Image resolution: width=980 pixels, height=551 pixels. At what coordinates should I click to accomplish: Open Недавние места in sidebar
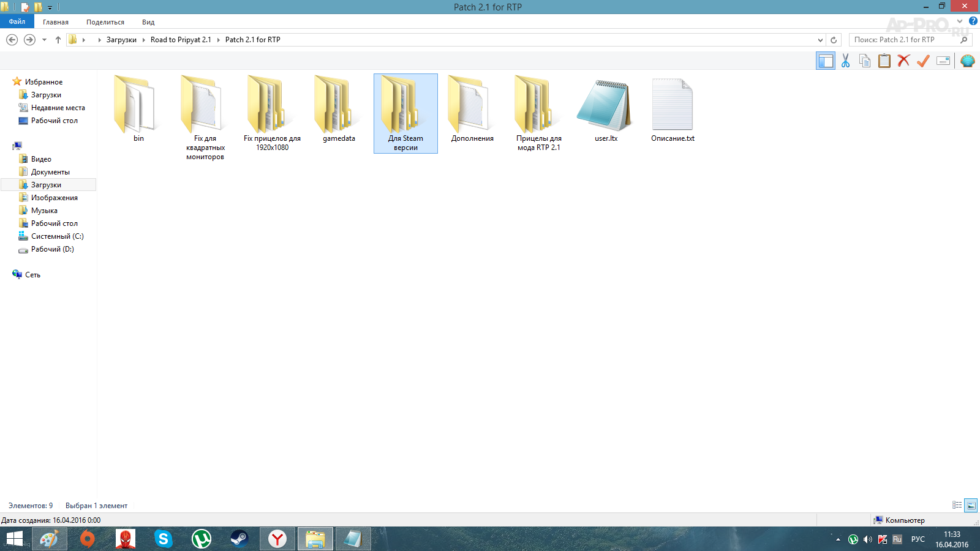tap(58, 108)
